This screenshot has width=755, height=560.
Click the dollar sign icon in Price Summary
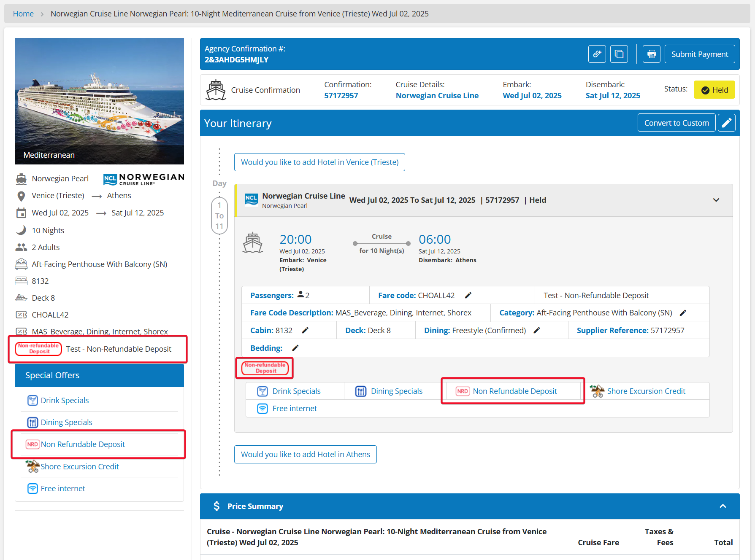pyautogui.click(x=216, y=506)
